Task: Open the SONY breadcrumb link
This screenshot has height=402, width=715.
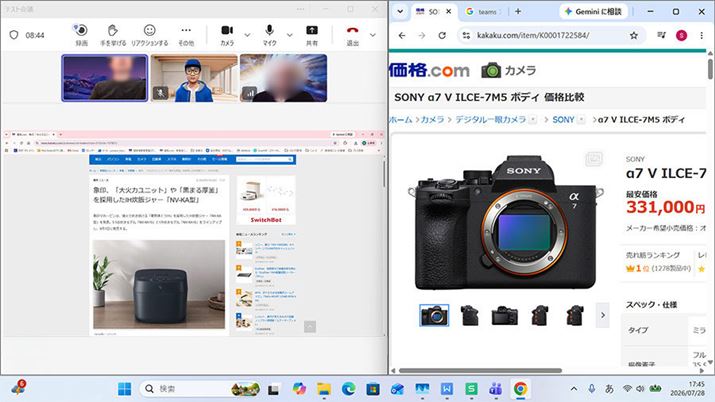Action: 563,119
